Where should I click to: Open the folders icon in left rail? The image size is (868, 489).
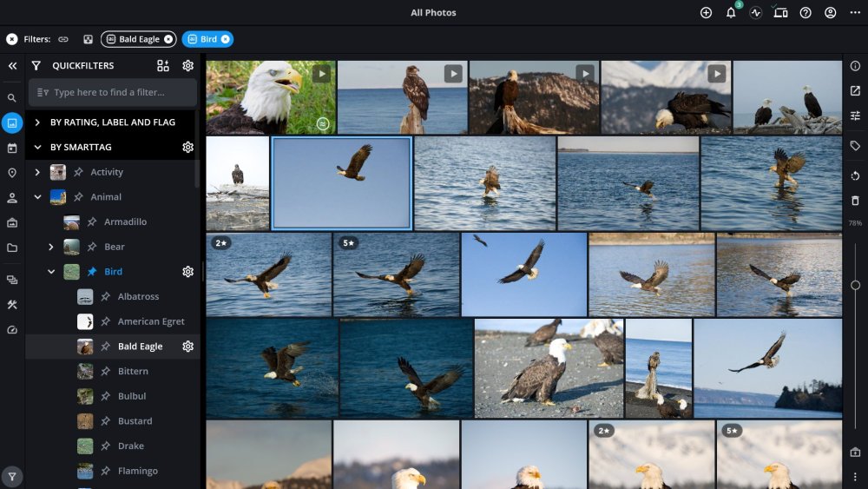coord(12,248)
